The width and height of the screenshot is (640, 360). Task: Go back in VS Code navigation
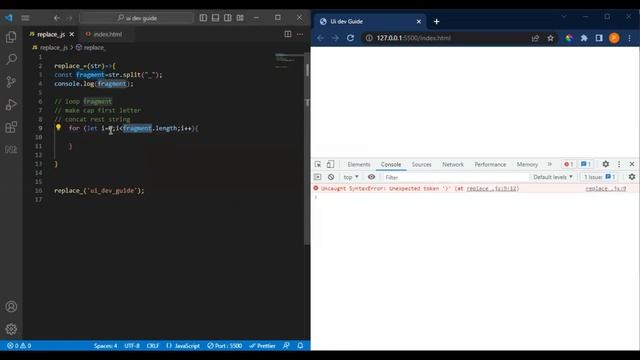coord(57,18)
